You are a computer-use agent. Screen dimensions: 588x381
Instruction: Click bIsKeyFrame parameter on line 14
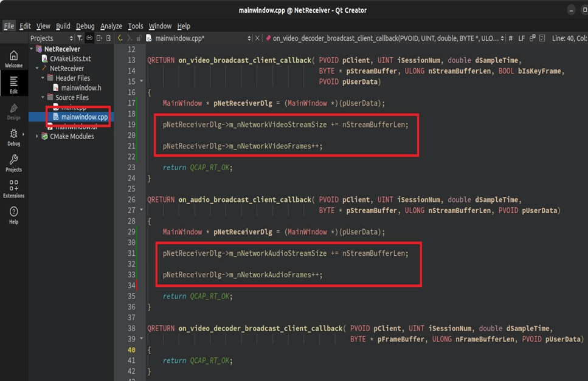[x=539, y=71]
